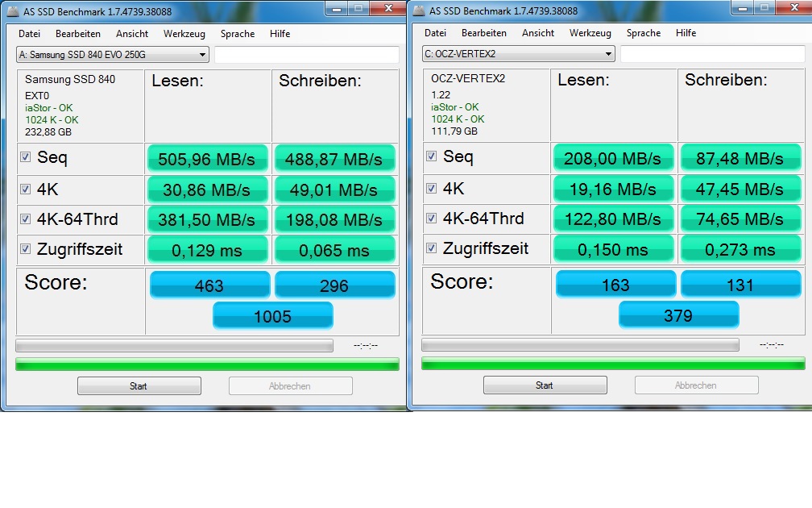Image resolution: width=812 pixels, height=508 pixels.
Task: Click Abbrechen button in OCZ-VERTEX2 window
Action: click(x=697, y=385)
